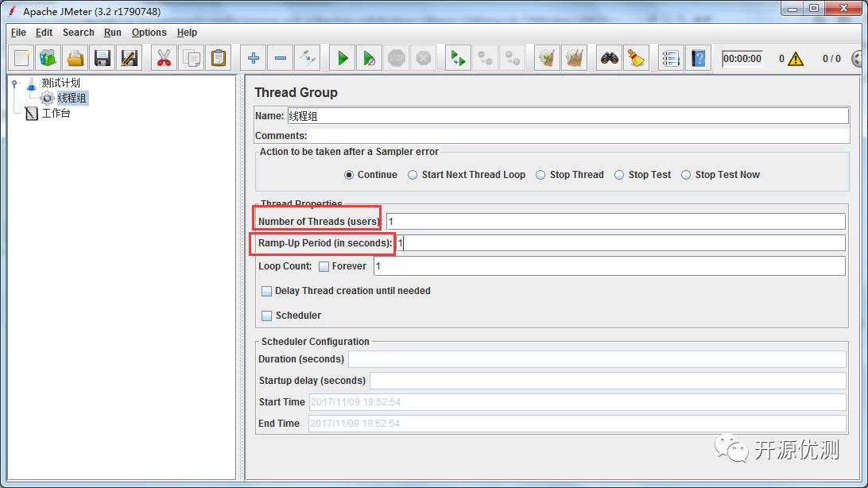
Task: Select the 工作台 tree node
Action: point(56,114)
